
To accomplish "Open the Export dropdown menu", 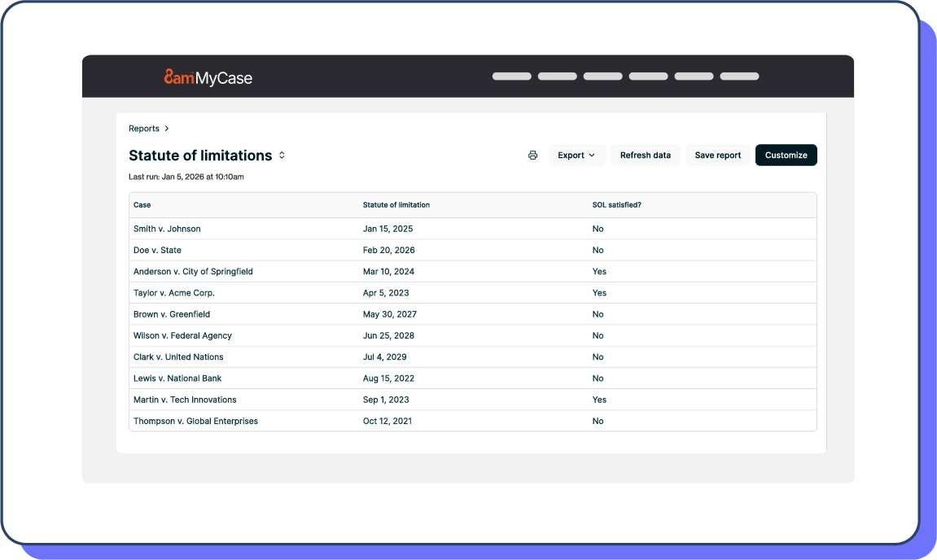I will [x=576, y=155].
